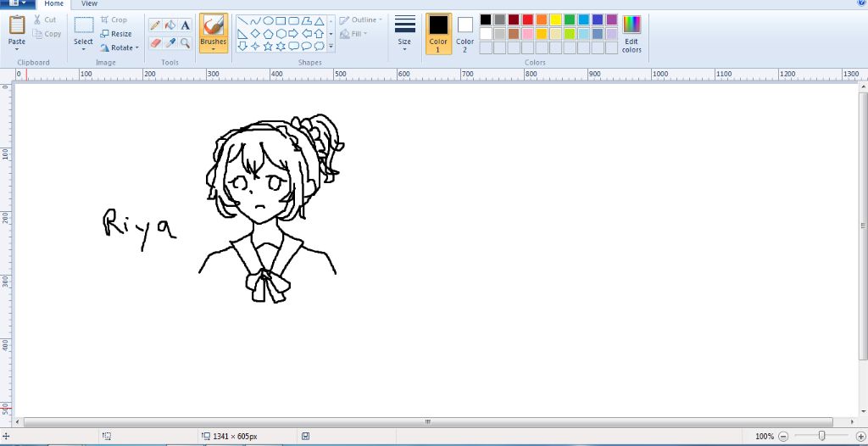The height and width of the screenshot is (446, 868).
Task: Choose the Four-point star shape
Action: pos(255,46)
